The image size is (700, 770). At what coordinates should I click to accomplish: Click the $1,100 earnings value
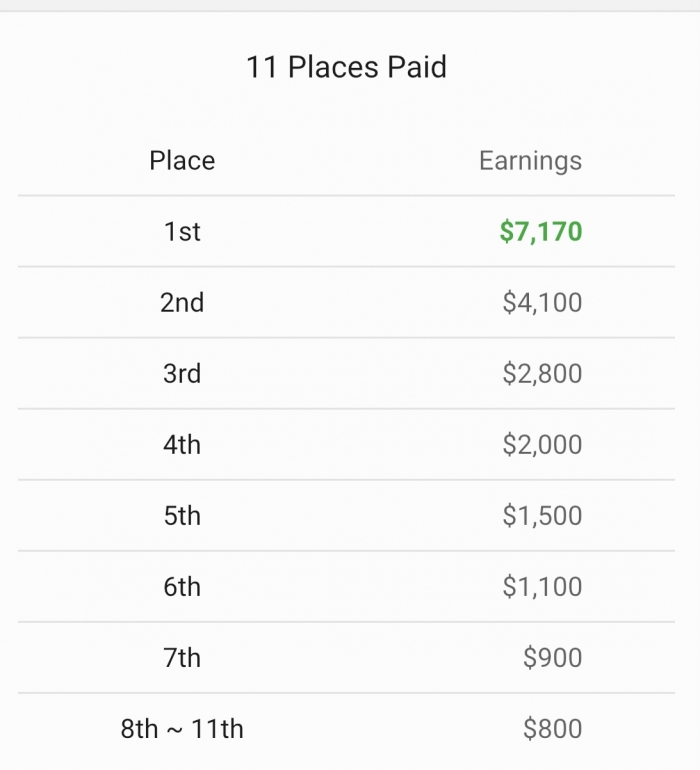click(x=542, y=587)
